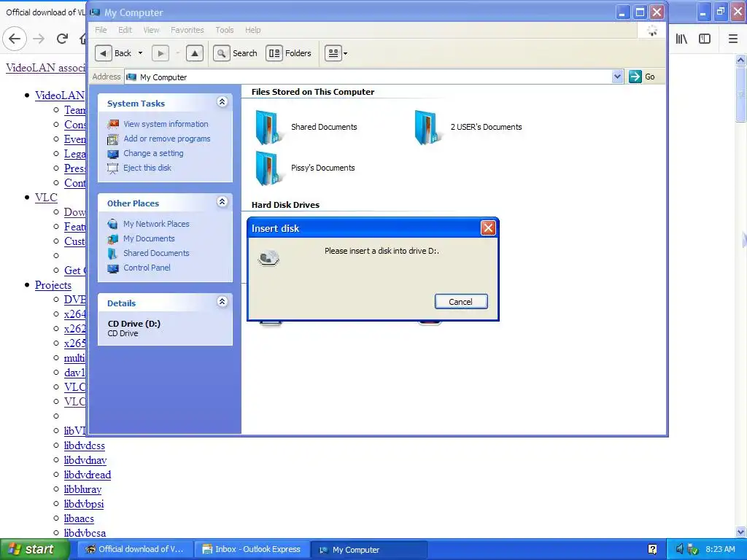Click the My Computer taskbar button
Viewport: 747px width, 560px height.
368,550
